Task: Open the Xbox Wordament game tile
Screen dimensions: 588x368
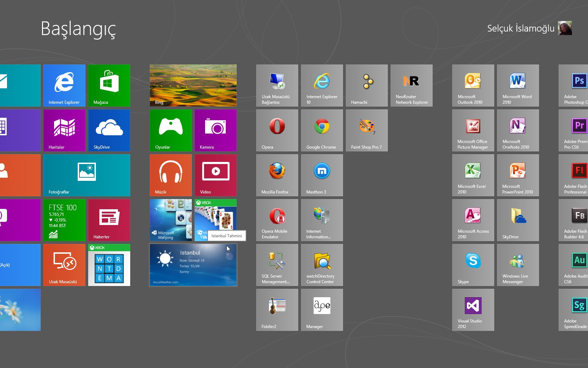Action: (x=109, y=265)
